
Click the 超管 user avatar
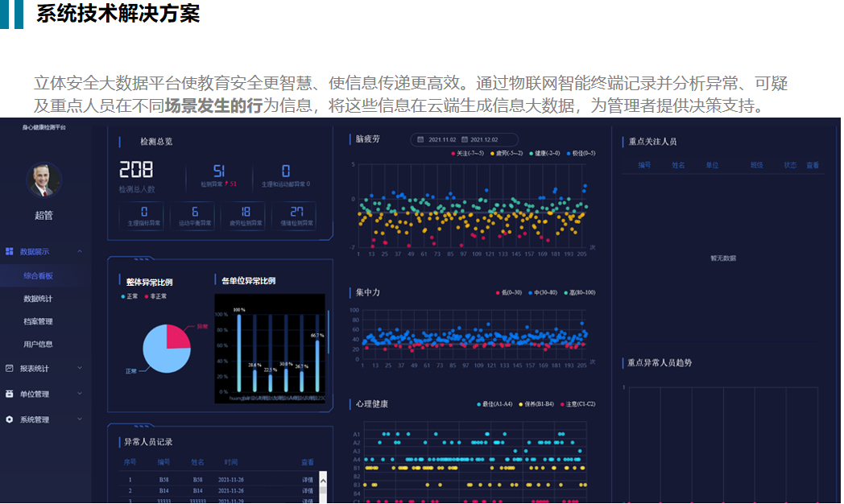click(43, 180)
